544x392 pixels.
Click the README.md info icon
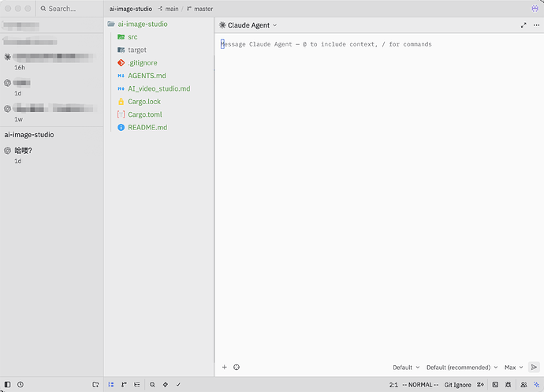tap(121, 128)
